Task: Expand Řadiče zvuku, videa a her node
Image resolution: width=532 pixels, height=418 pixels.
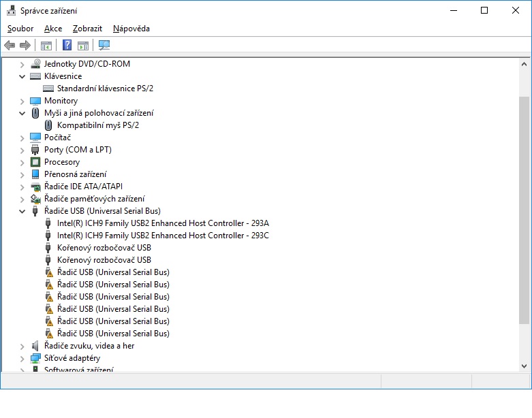Action: [22, 346]
